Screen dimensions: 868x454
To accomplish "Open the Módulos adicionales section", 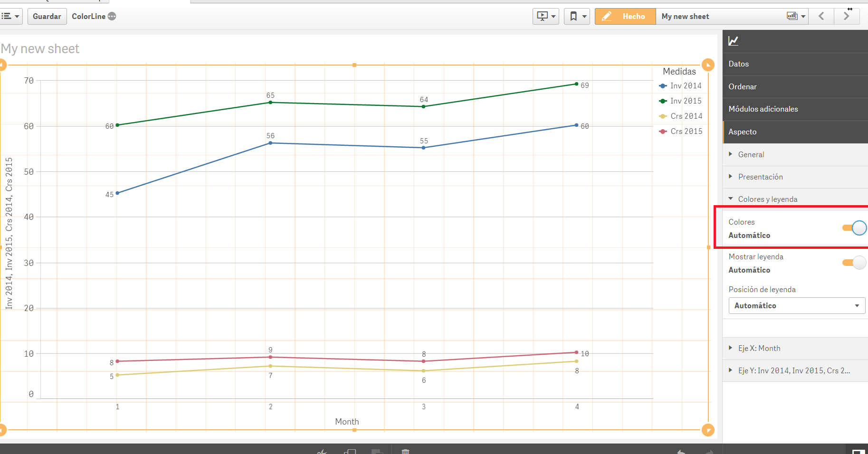I will (x=795, y=109).
